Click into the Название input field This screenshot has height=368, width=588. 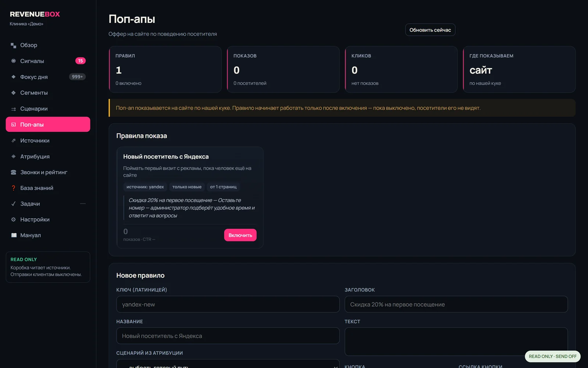pyautogui.click(x=228, y=336)
